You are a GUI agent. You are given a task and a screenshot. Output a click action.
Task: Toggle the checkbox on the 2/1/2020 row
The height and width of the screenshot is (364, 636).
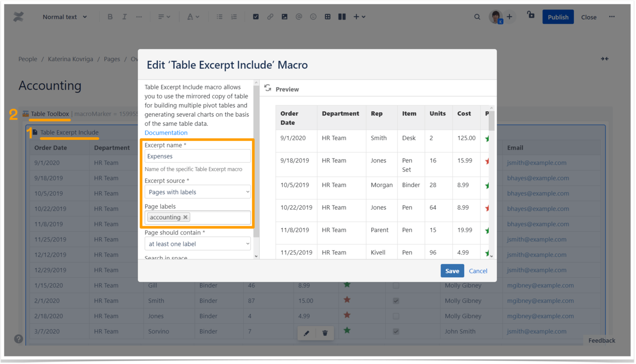tap(395, 301)
